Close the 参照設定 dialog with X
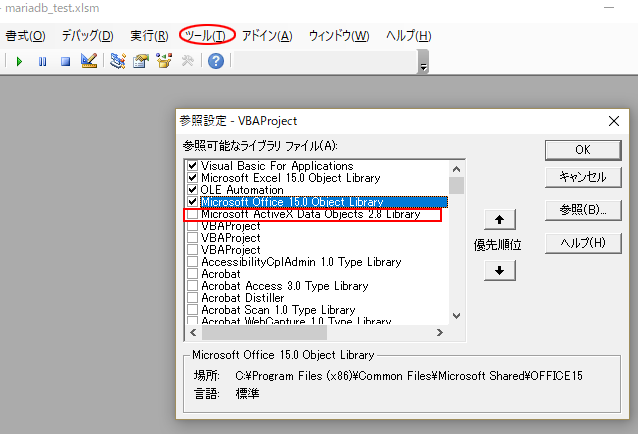 point(613,121)
